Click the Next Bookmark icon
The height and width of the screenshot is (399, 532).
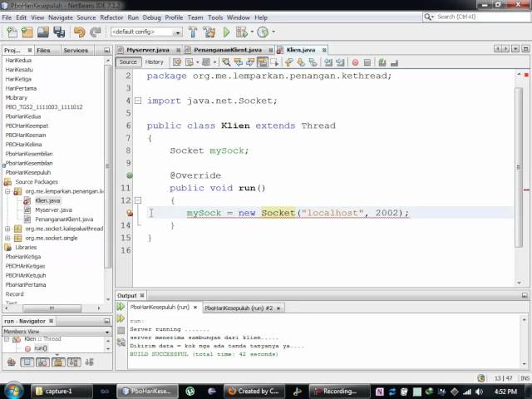tap(301, 62)
